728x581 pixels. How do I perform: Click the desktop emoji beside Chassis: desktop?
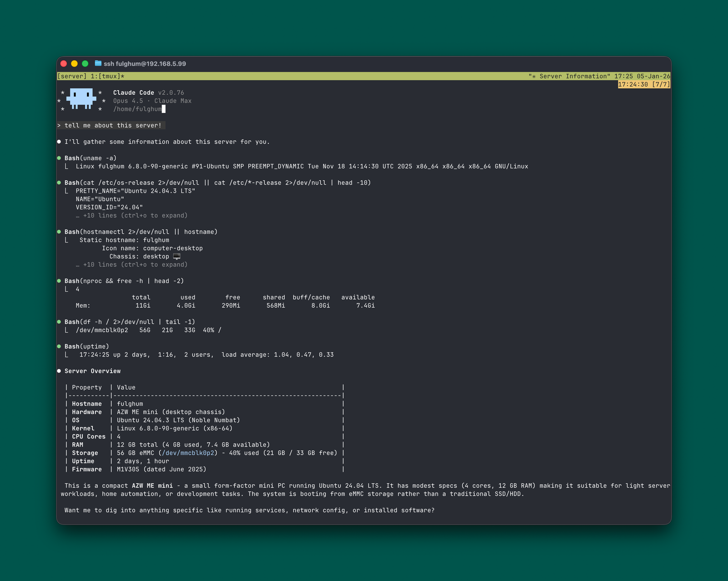(177, 256)
